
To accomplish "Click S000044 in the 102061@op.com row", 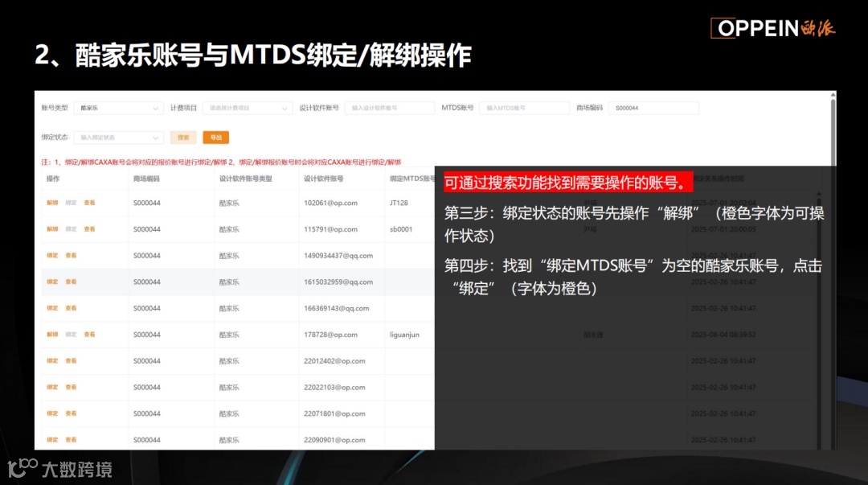I will [x=147, y=203].
